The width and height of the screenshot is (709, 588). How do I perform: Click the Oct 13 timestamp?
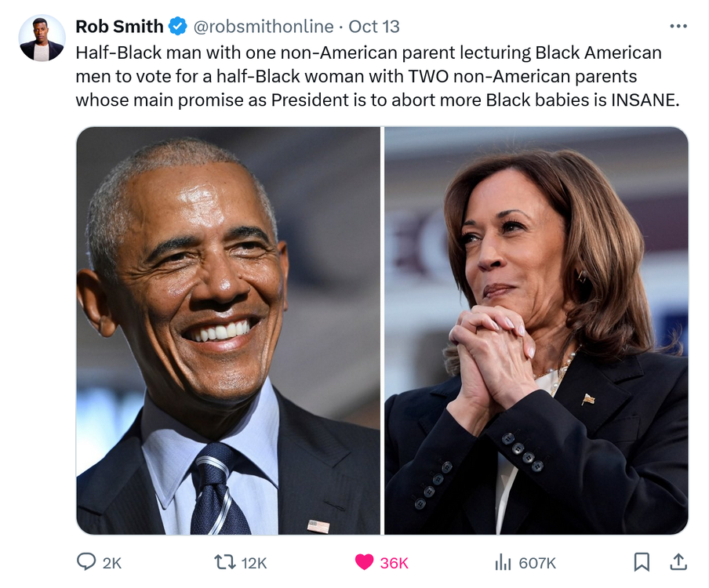coord(374,27)
